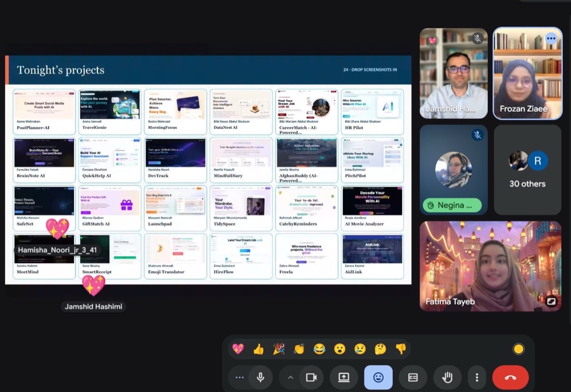Image resolution: width=571 pixels, height=392 pixels.
Task: Send the surprised face reaction
Action: tap(339, 349)
